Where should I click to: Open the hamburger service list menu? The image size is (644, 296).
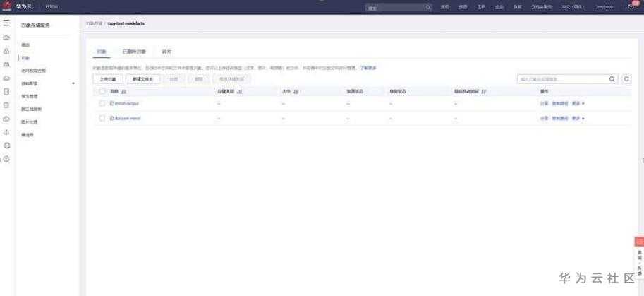tap(6, 23)
